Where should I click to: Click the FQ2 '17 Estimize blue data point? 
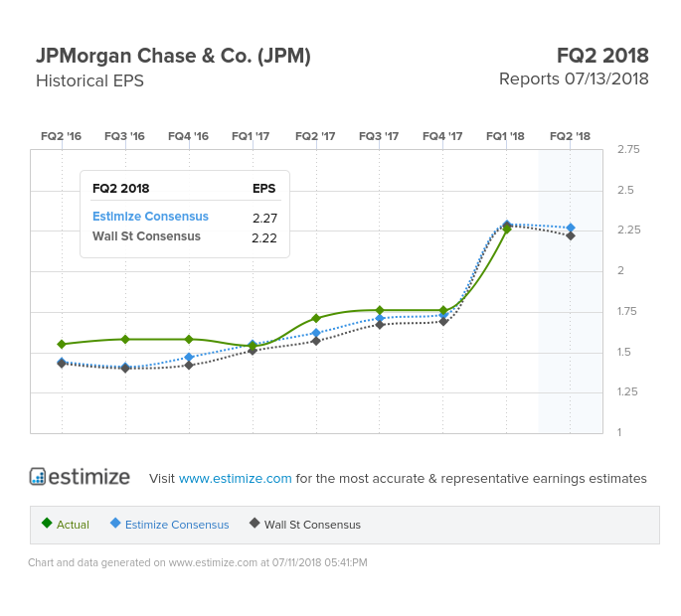coord(316,333)
